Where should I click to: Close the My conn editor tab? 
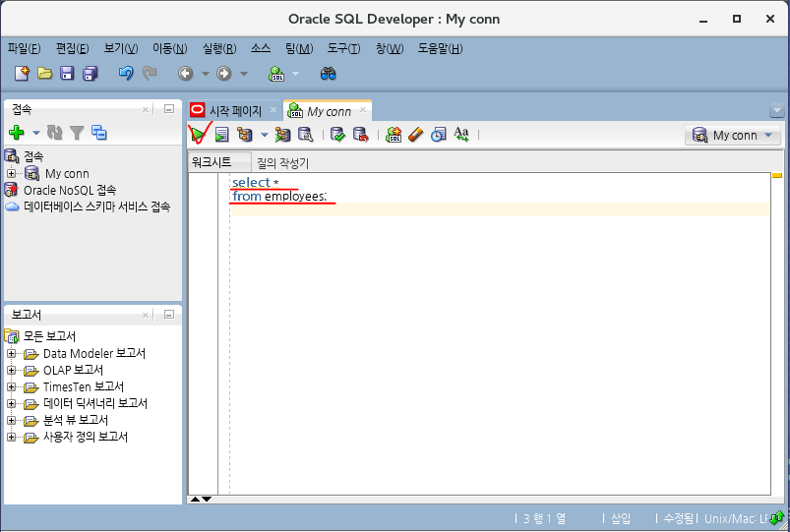(363, 110)
